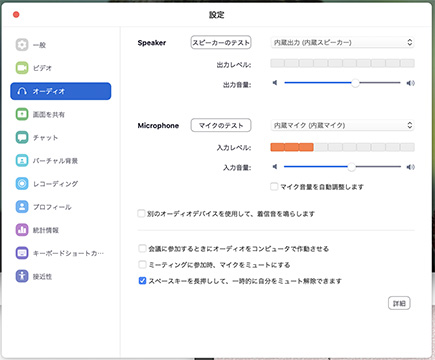The width and height of the screenshot is (435, 360).
Task: Select the レコーディング recording icon
Action: click(x=22, y=184)
